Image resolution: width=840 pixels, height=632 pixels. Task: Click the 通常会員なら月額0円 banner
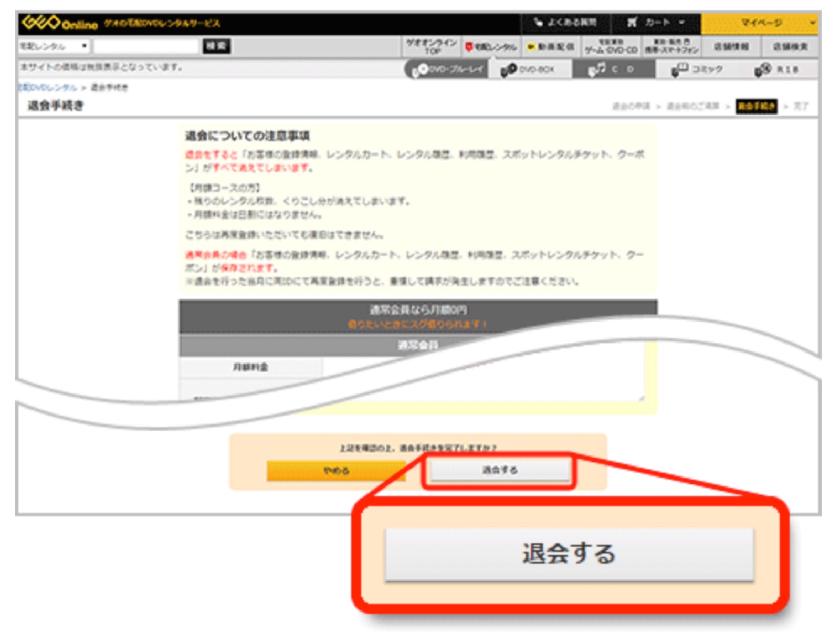click(x=418, y=317)
